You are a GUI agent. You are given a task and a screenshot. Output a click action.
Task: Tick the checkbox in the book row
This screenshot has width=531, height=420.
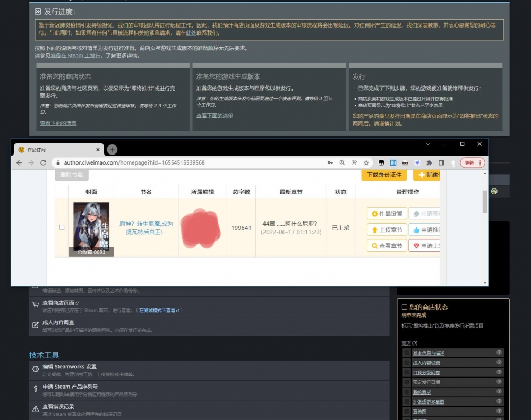pos(62,227)
